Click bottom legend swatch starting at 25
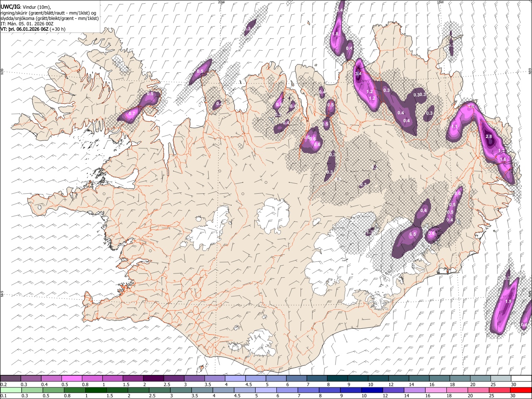This screenshot has height=399, width=532. click(x=500, y=390)
